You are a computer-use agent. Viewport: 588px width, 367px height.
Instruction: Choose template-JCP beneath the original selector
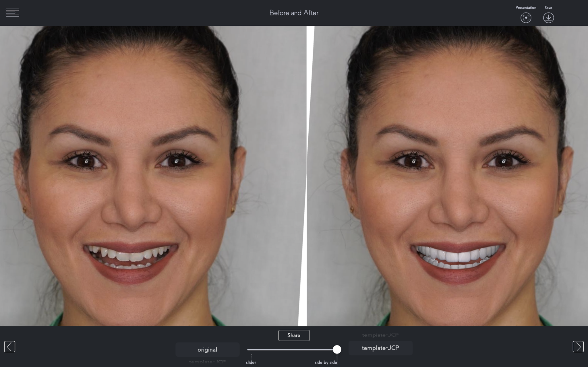pyautogui.click(x=207, y=362)
